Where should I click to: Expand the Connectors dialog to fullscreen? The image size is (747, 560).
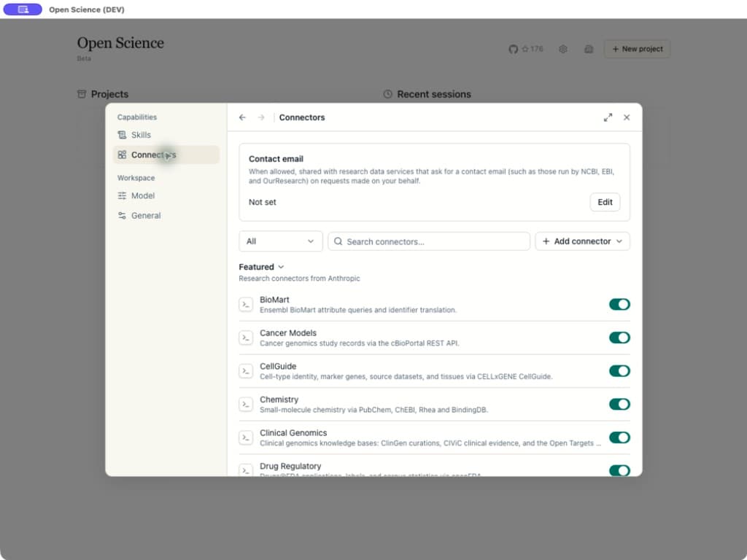click(x=608, y=117)
